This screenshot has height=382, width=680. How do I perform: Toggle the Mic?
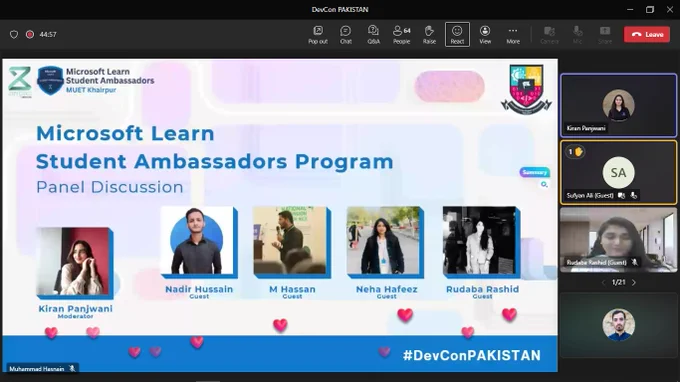pyautogui.click(x=577, y=35)
